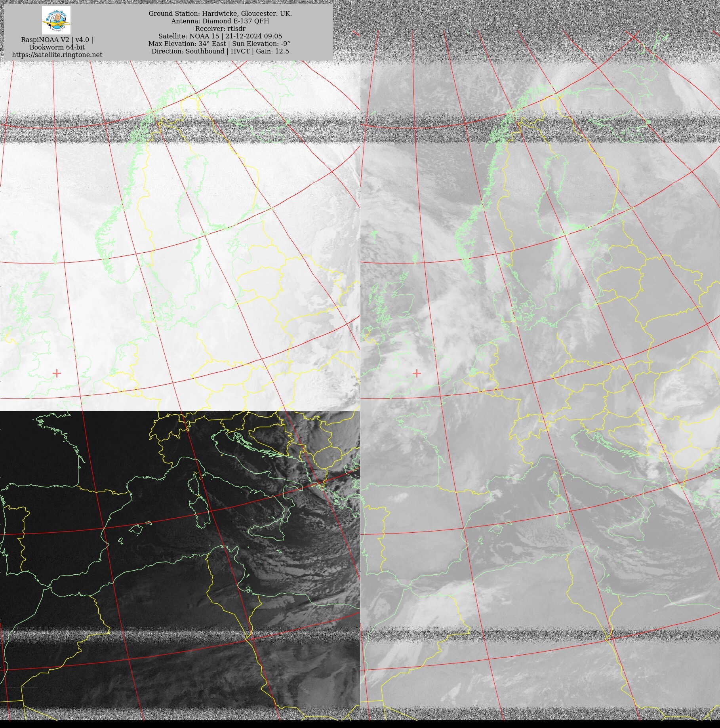Click red ground station cross in left image
This screenshot has height=728, width=720.
point(57,373)
